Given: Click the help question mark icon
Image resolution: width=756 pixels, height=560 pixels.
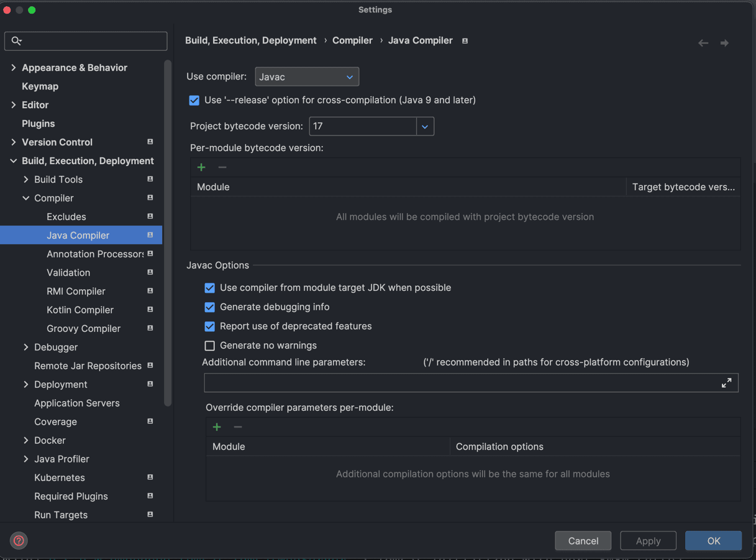Looking at the screenshot, I should click(19, 540).
